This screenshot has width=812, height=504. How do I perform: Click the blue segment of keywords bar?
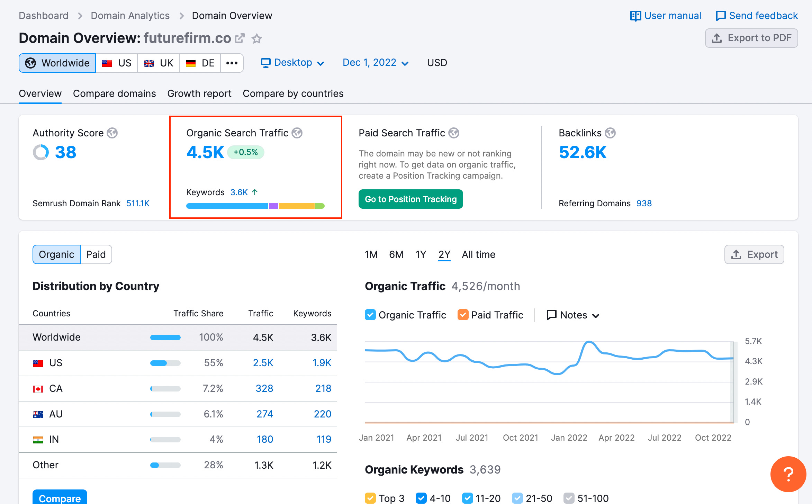(x=227, y=206)
